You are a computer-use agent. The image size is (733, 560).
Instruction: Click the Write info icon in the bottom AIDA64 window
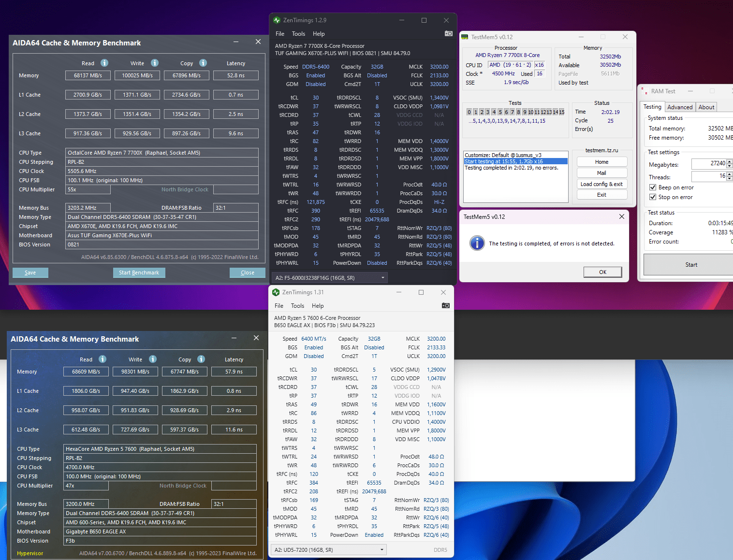(153, 359)
